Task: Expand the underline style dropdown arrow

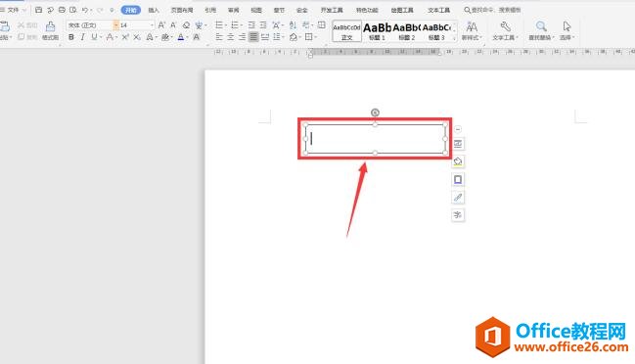Action: tap(101, 37)
